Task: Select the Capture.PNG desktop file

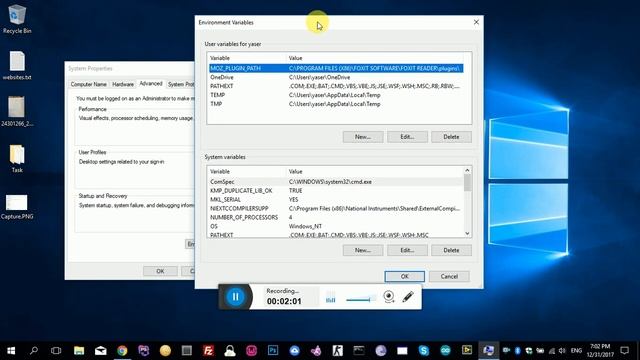Action: [17, 207]
